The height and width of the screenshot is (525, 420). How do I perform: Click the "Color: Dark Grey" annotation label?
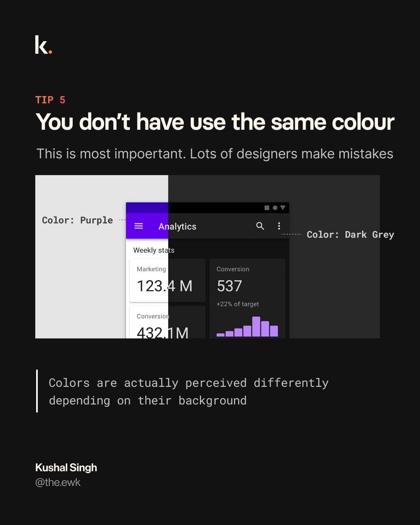click(350, 234)
